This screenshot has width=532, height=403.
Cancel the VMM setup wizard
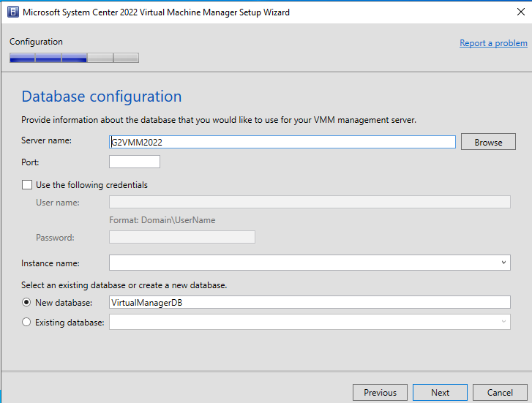(x=500, y=393)
